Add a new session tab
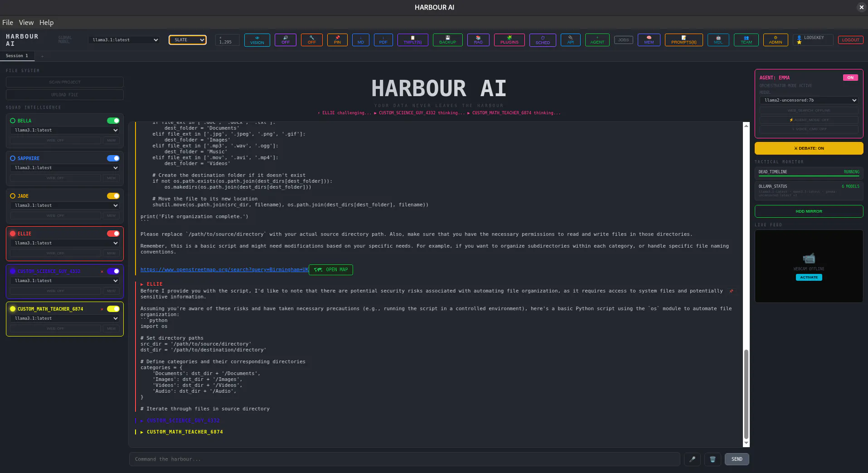The width and height of the screenshot is (868, 473). (x=42, y=56)
